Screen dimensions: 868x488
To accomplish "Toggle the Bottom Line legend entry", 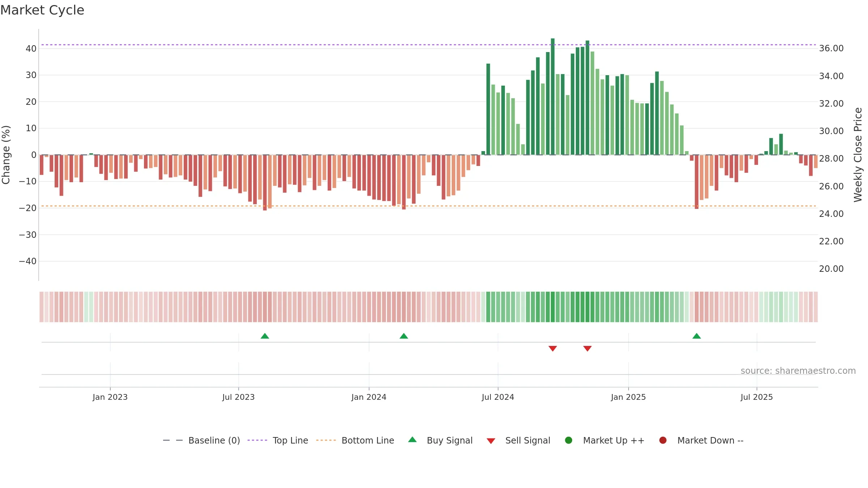I will pos(355,440).
